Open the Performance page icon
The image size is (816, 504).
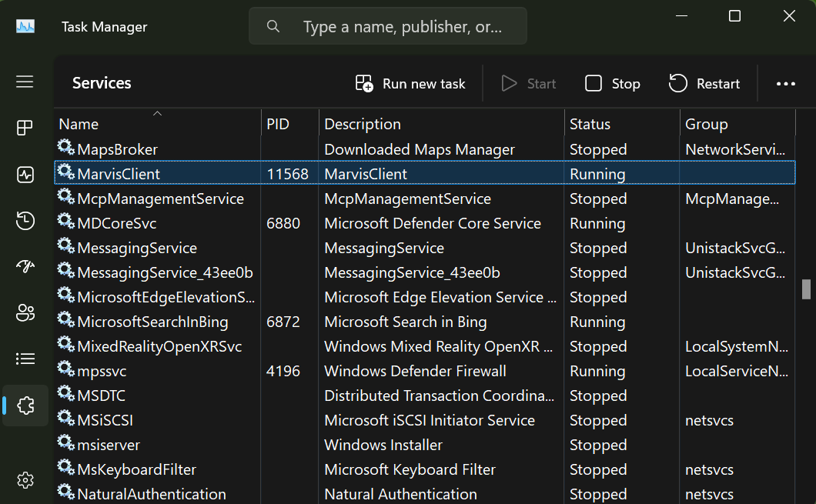click(x=25, y=175)
